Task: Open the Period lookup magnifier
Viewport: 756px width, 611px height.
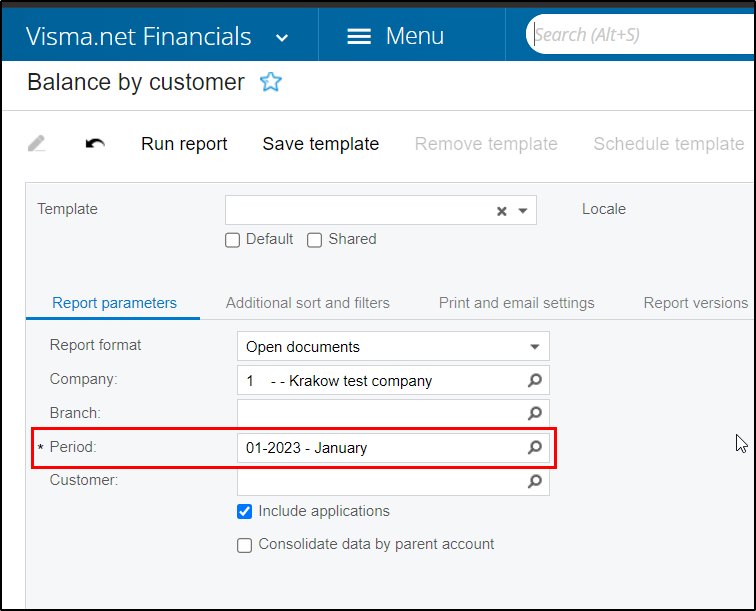Action: point(535,447)
